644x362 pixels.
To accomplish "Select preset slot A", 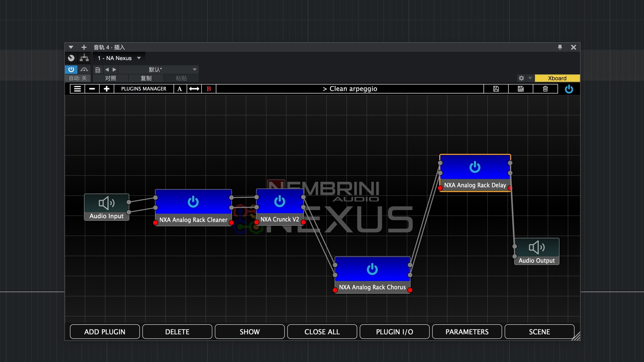I will [x=180, y=89].
